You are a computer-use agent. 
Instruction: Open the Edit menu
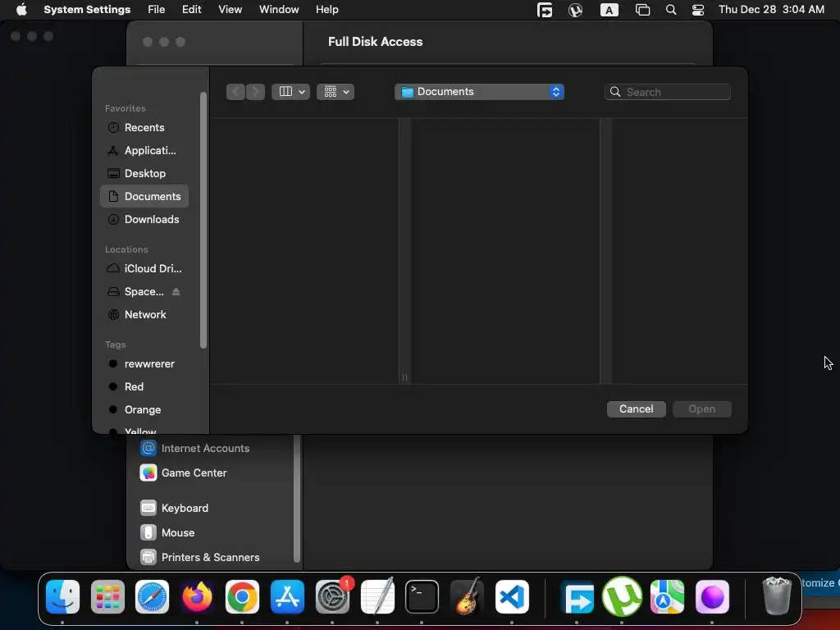[191, 10]
